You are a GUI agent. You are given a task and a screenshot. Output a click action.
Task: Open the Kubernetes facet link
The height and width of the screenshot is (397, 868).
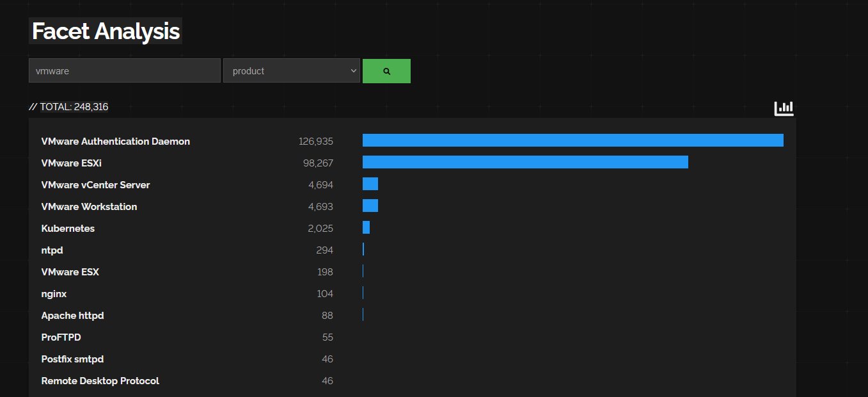coord(68,229)
